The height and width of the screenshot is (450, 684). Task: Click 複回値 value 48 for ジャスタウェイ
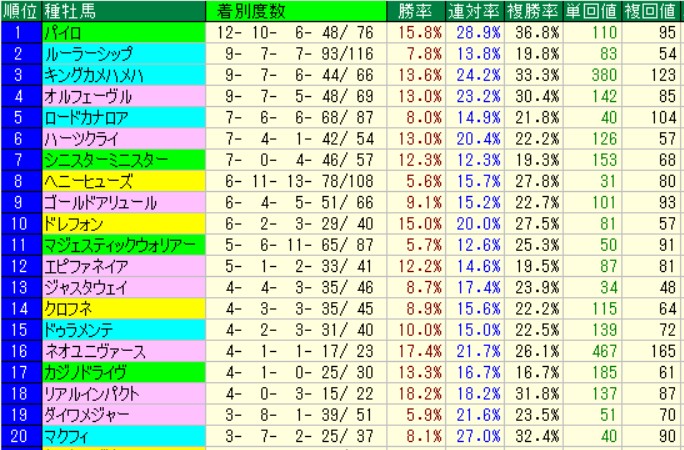tap(668, 288)
